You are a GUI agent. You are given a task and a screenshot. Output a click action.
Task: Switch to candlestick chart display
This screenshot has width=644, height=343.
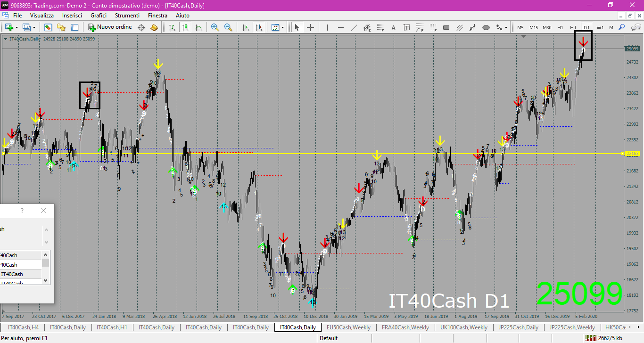pos(185,27)
